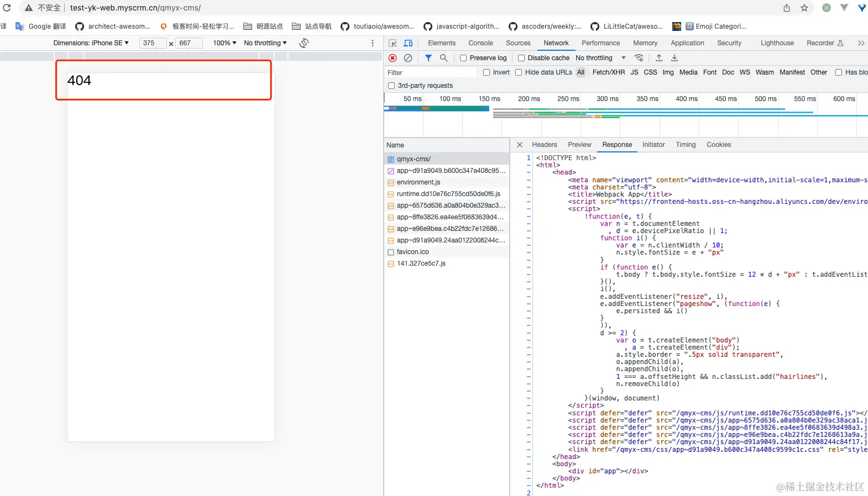868x496 pixels.
Task: Show the Timing tab of request
Action: pos(686,145)
